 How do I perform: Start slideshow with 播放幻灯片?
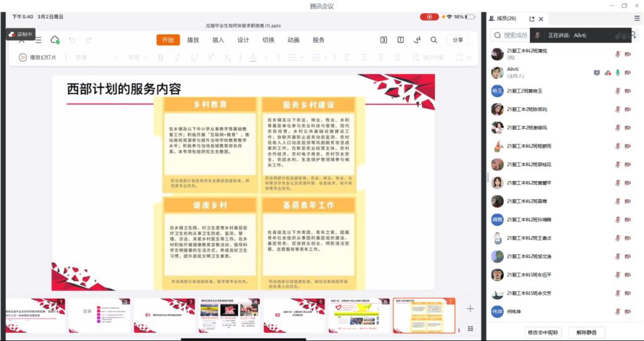click(x=38, y=57)
